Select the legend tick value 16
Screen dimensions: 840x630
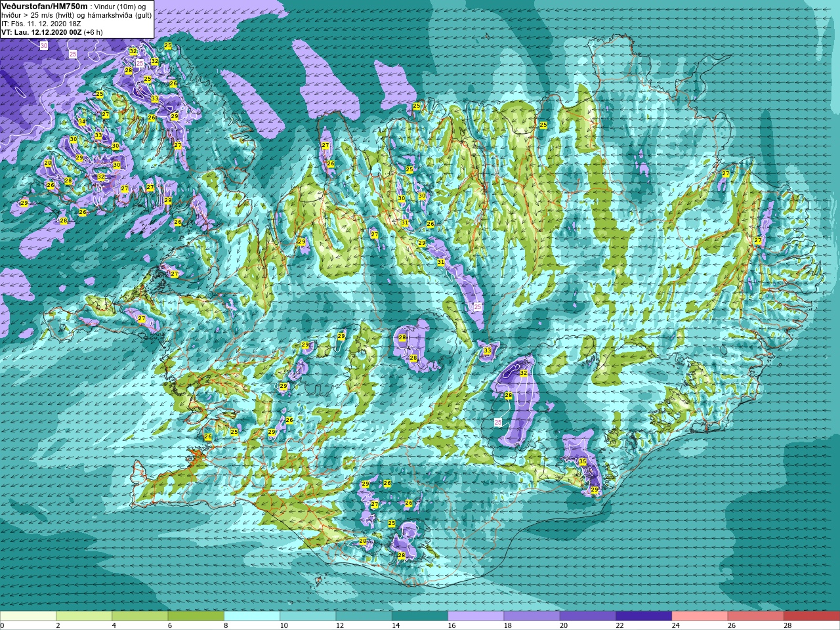coord(451,625)
